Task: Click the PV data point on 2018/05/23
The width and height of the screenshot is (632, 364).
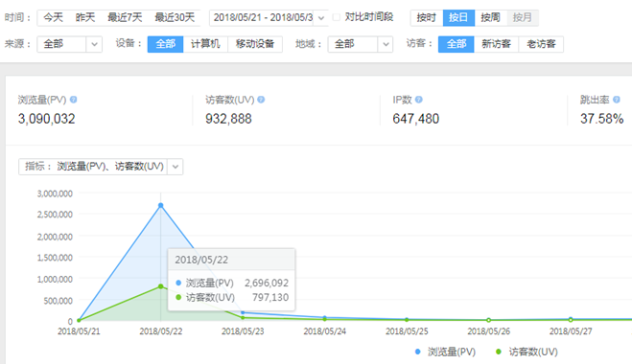Action: pos(243,312)
